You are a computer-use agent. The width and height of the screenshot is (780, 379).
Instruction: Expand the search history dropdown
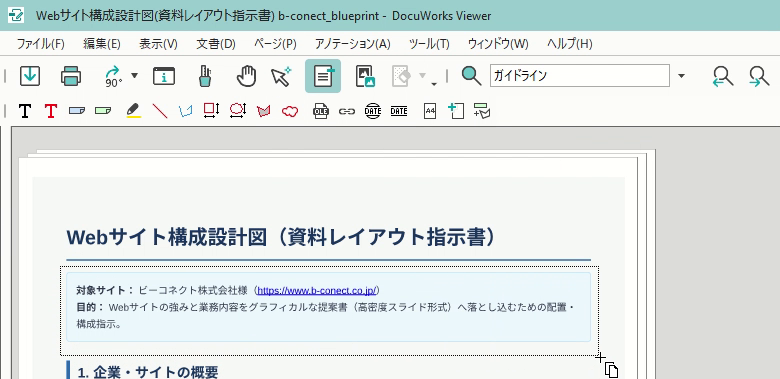click(x=682, y=76)
